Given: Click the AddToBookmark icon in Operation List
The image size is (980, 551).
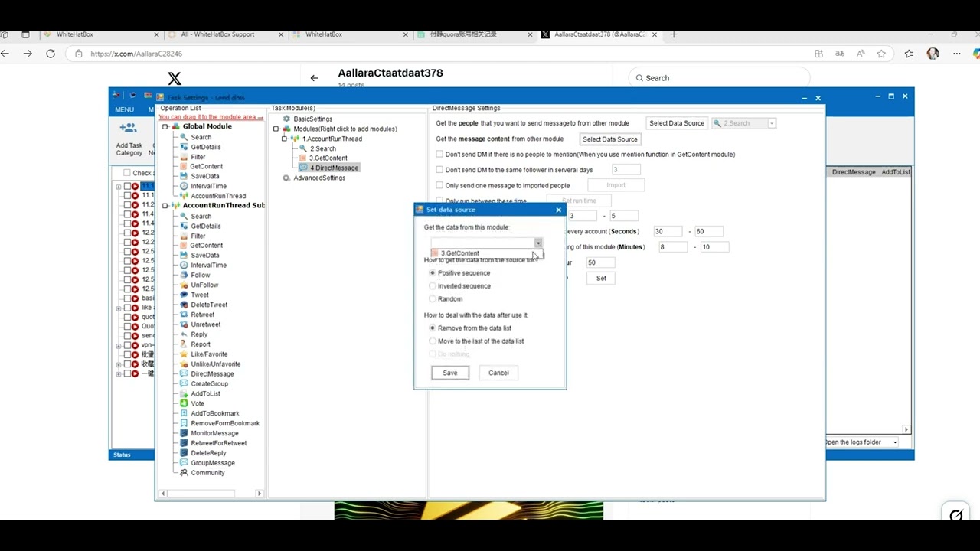Looking at the screenshot, I should point(184,413).
